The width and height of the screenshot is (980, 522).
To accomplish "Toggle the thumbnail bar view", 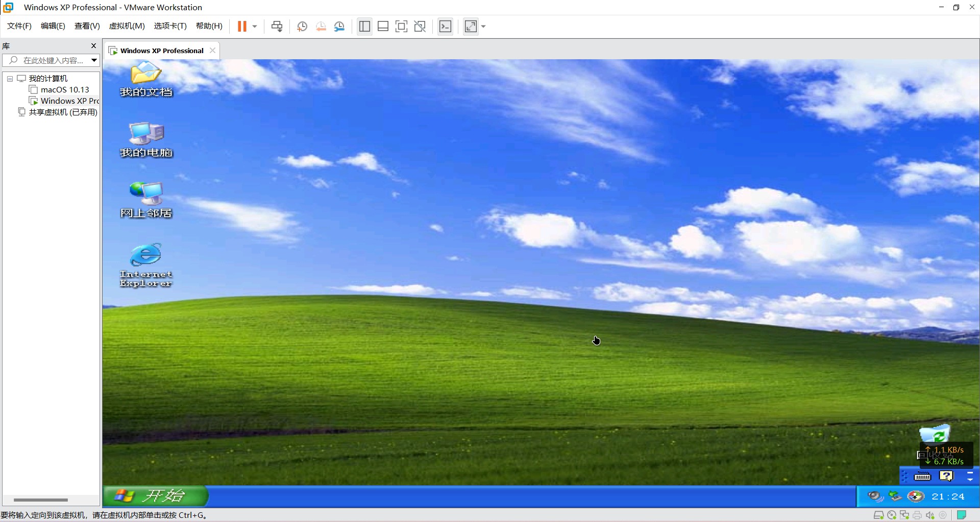I will click(383, 27).
